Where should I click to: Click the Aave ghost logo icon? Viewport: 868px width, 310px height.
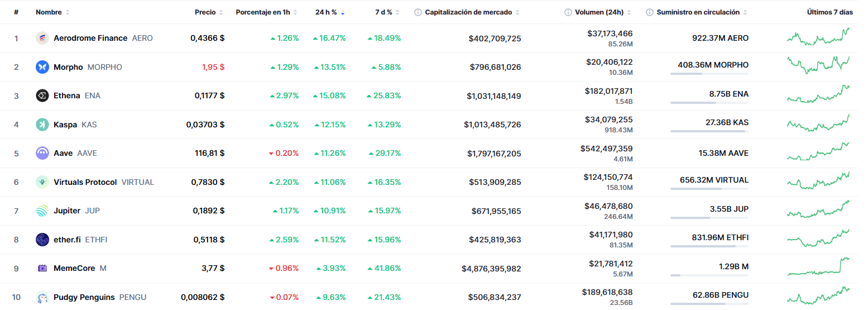pyautogui.click(x=42, y=153)
